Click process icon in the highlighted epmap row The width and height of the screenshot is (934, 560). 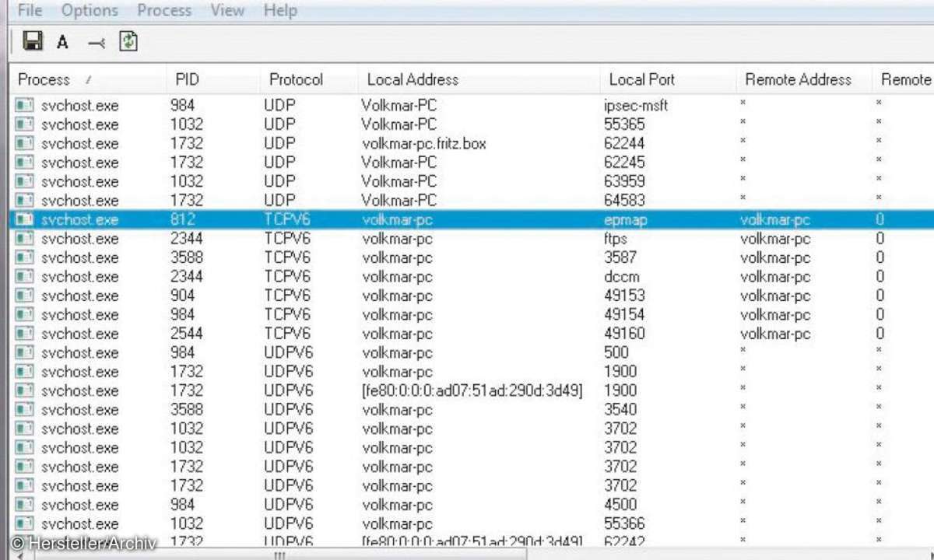[25, 219]
